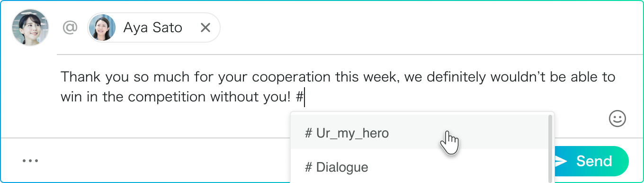644x183 pixels.
Task: Click the hash symbol beside Ur_my_hero
Action: [x=308, y=134]
